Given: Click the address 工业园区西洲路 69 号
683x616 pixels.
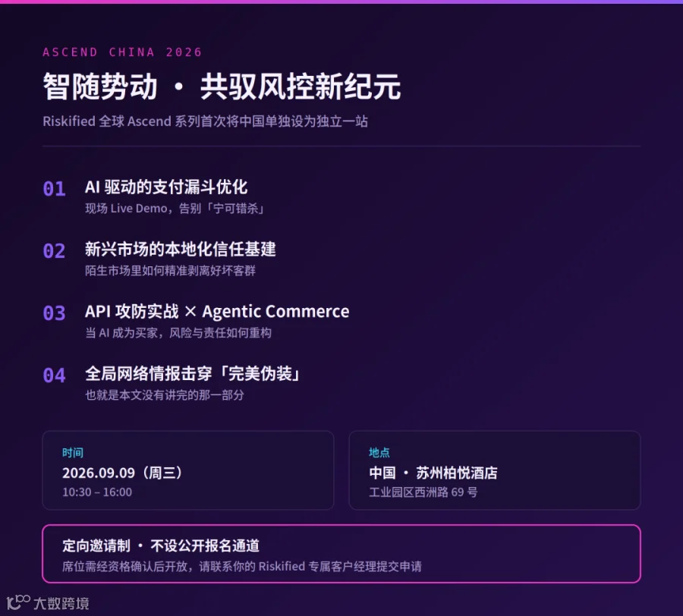Looking at the screenshot, I should click(423, 492).
